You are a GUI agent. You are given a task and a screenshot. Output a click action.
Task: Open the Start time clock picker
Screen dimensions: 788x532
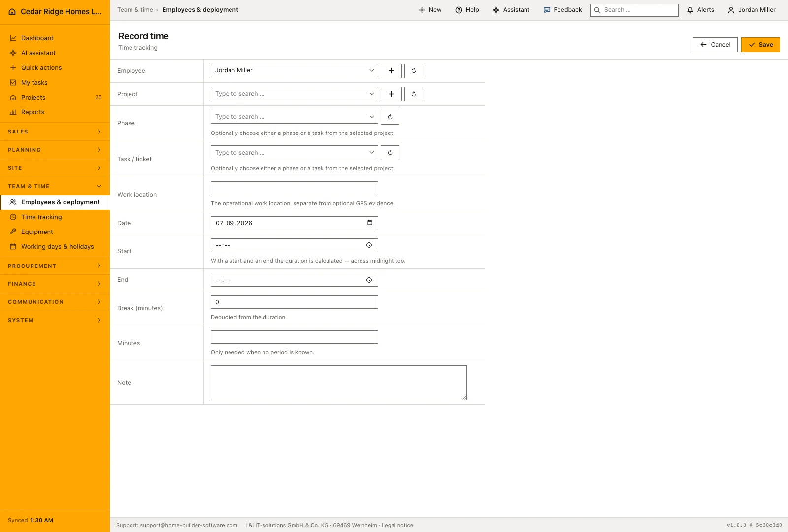point(369,245)
